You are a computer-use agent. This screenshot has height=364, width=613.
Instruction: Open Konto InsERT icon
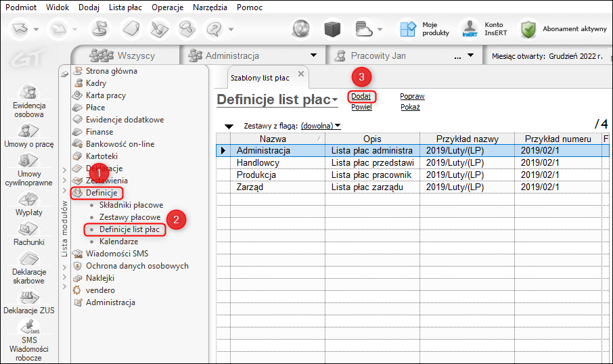coord(470,29)
